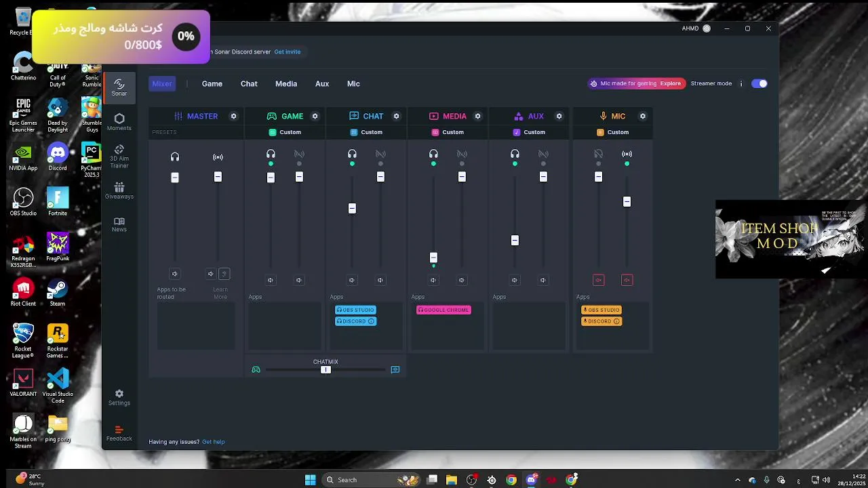Viewport: 868px width, 488px height.
Task: Toggle AUX channel headphone routing icon
Action: [515, 154]
